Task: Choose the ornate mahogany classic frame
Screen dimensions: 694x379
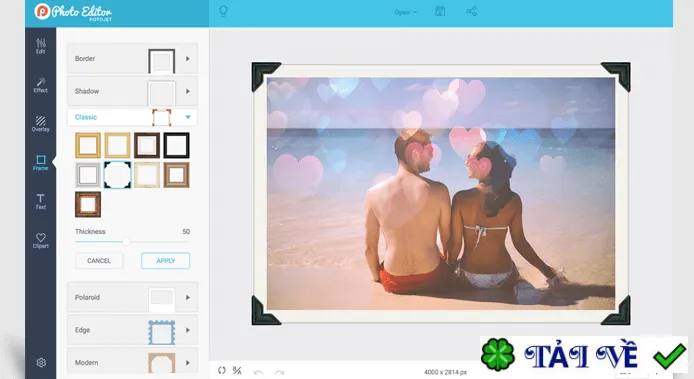Action: tap(88, 205)
